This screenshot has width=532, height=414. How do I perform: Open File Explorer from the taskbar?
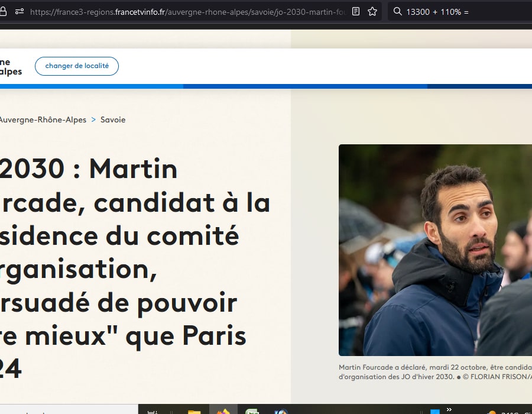click(x=194, y=410)
